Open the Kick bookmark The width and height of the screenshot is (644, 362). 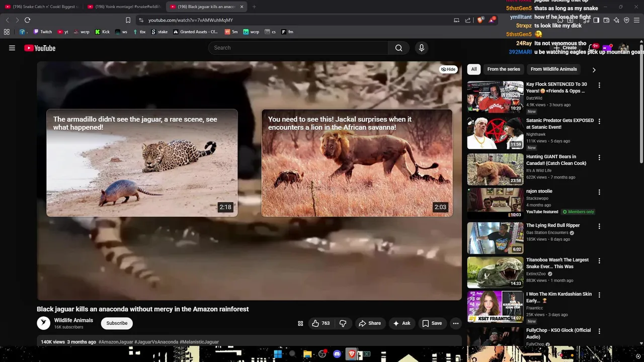[x=102, y=32]
